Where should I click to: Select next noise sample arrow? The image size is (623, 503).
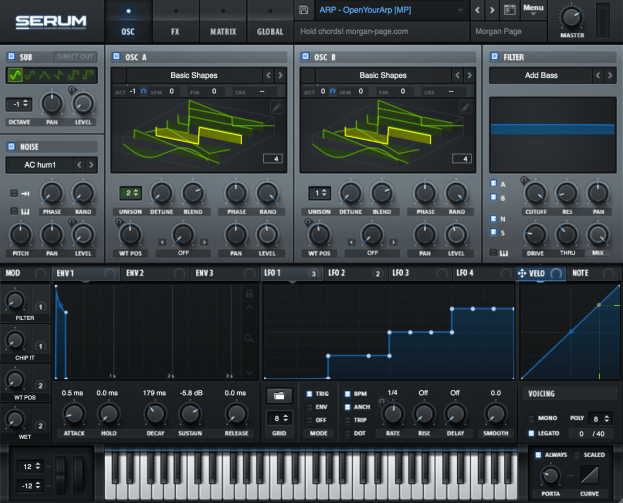pyautogui.click(x=91, y=164)
